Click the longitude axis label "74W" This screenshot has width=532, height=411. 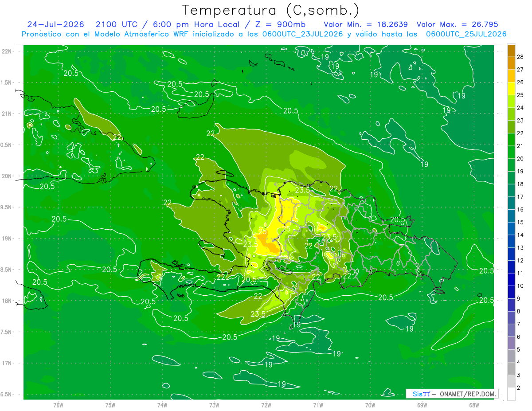pos(162,405)
